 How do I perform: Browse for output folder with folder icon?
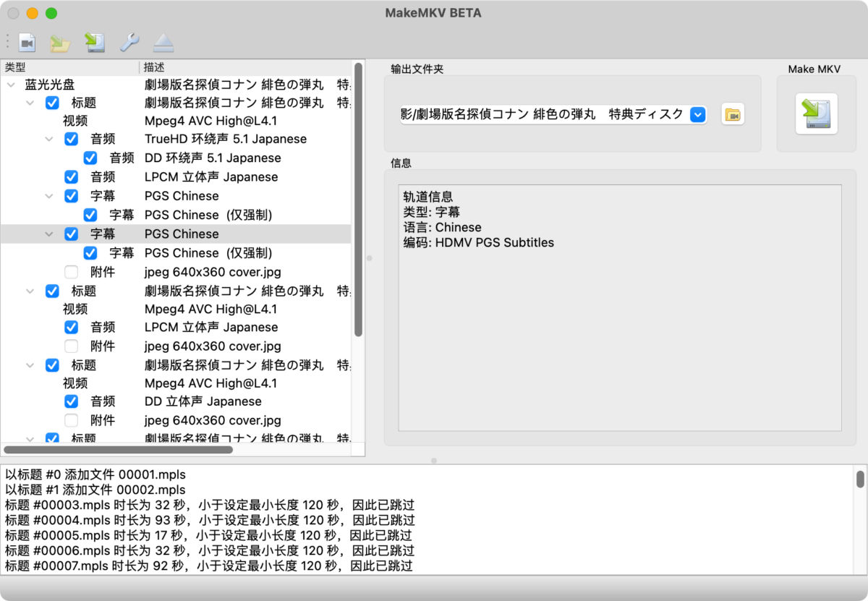pos(733,114)
